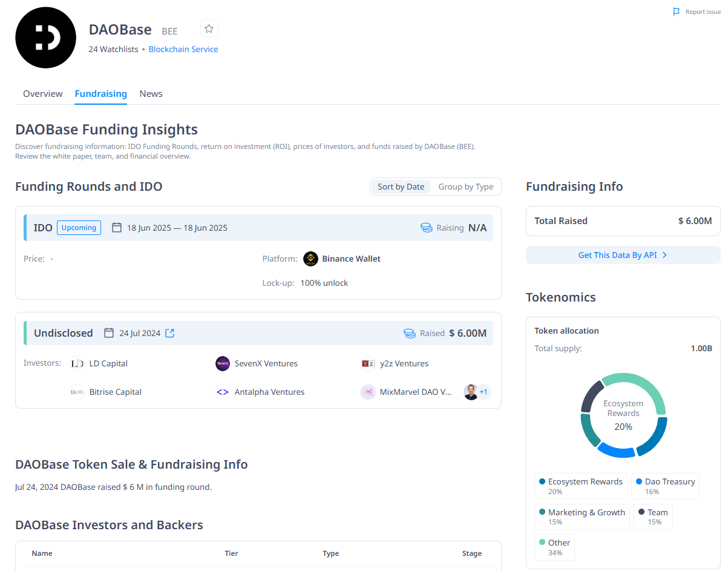728x571 pixels.
Task: Open the LD Capital investor link
Action: point(108,363)
